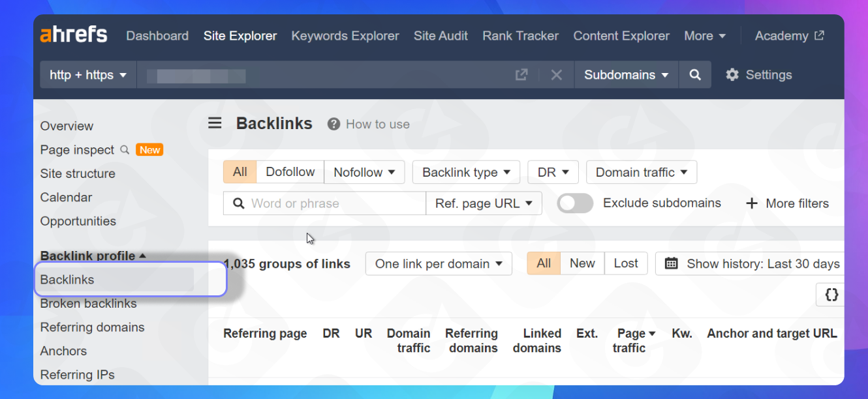Go to Referring domains in sidebar
This screenshot has height=399, width=868.
pos(92,327)
